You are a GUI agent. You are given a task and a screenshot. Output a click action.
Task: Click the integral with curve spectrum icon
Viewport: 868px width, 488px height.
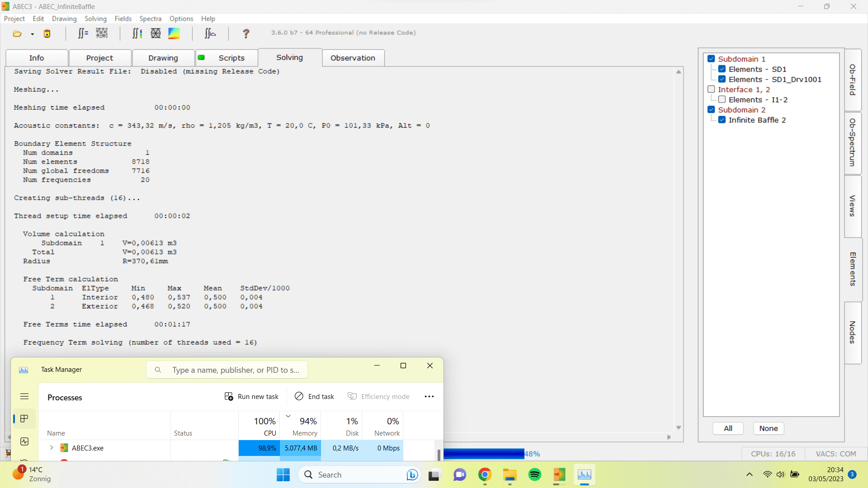click(210, 33)
